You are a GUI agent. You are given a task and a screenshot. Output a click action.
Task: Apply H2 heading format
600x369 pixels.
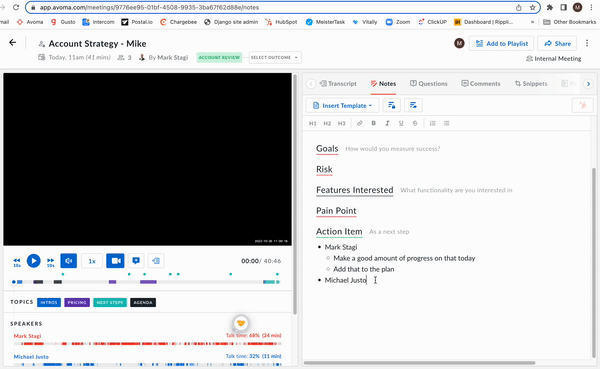tap(327, 123)
